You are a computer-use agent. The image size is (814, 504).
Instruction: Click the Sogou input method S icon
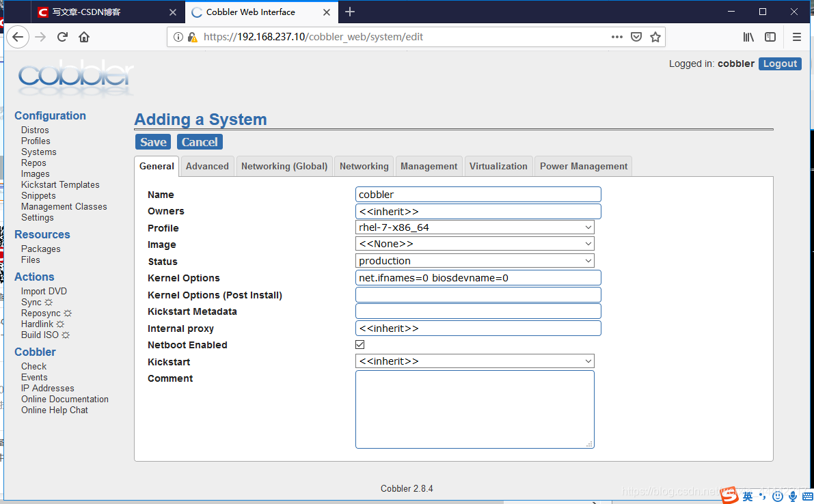click(729, 495)
